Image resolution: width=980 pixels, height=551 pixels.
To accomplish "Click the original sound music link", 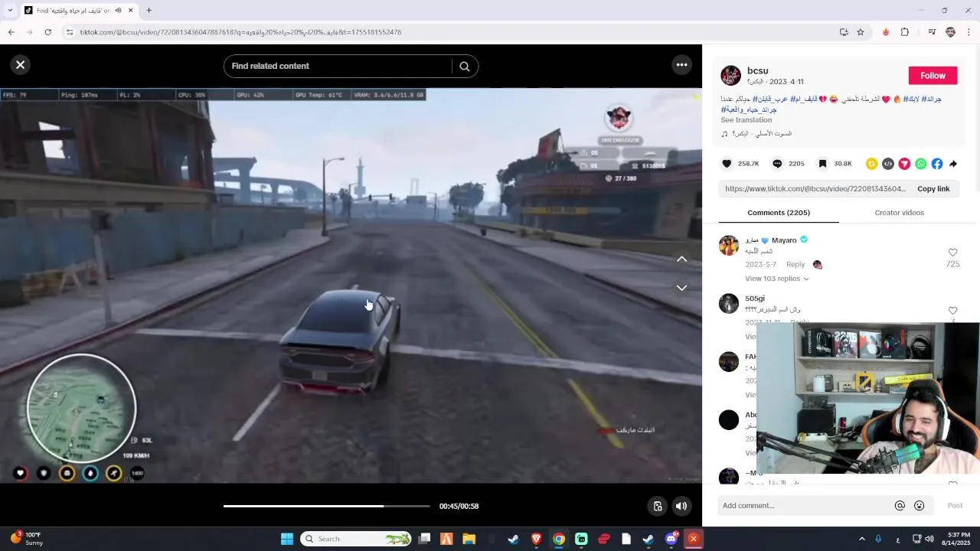I will 761,134.
